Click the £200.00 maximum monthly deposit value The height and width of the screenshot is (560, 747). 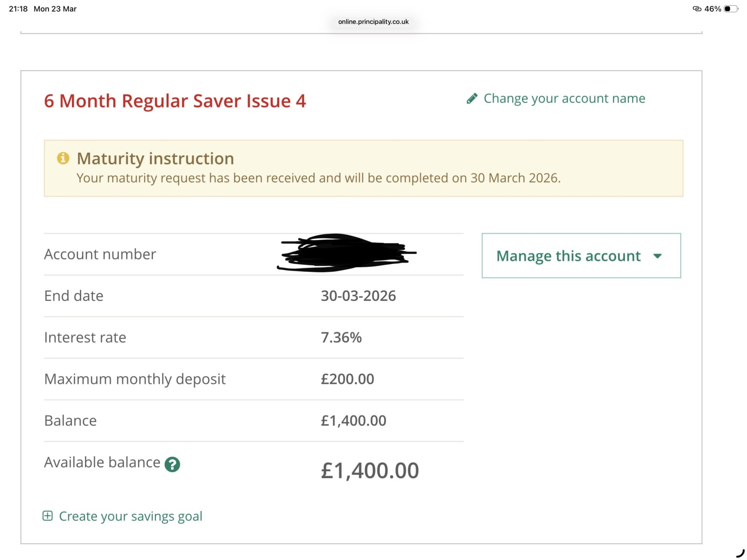(x=347, y=379)
